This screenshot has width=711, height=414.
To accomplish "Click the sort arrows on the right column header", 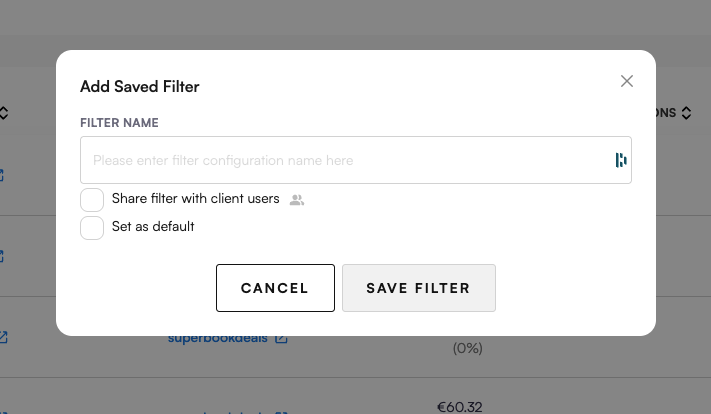I will 687,113.
